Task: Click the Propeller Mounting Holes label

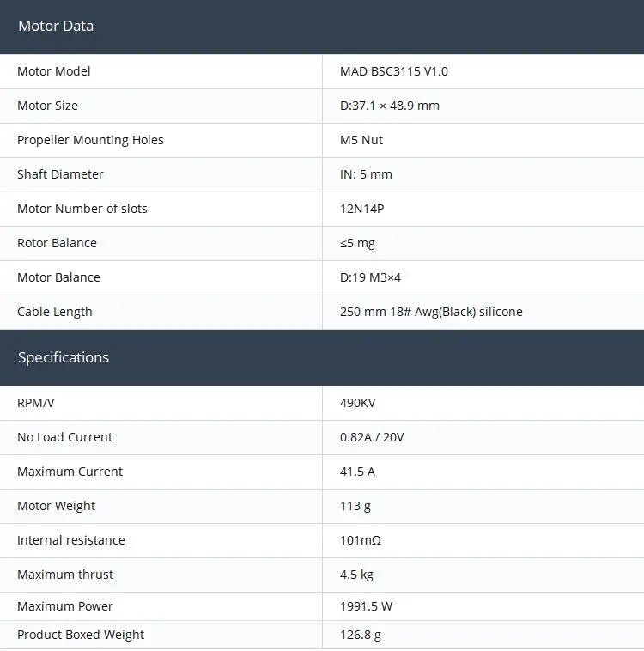Action: click(x=90, y=140)
